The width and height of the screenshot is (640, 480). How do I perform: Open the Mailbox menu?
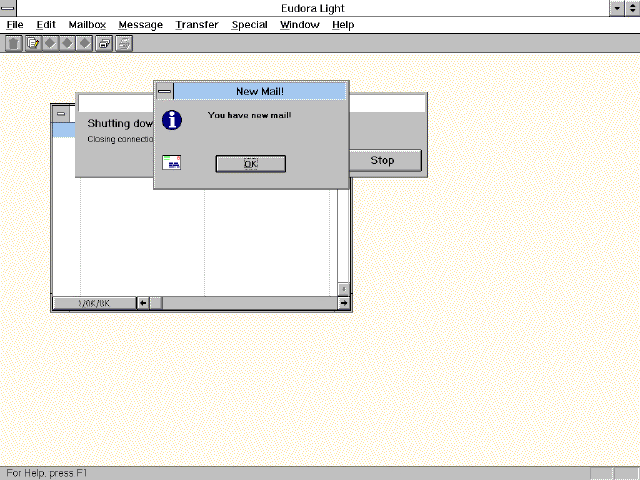click(x=87, y=25)
